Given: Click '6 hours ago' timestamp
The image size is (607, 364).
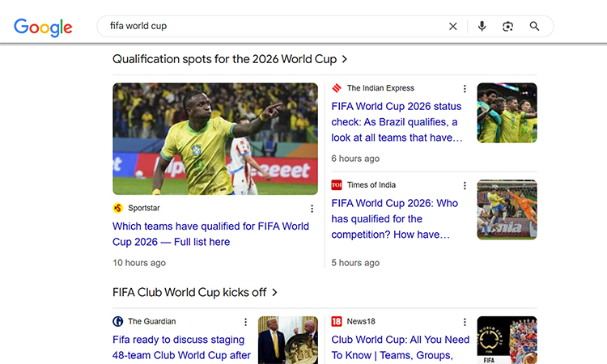Looking at the screenshot, I should click(355, 159).
